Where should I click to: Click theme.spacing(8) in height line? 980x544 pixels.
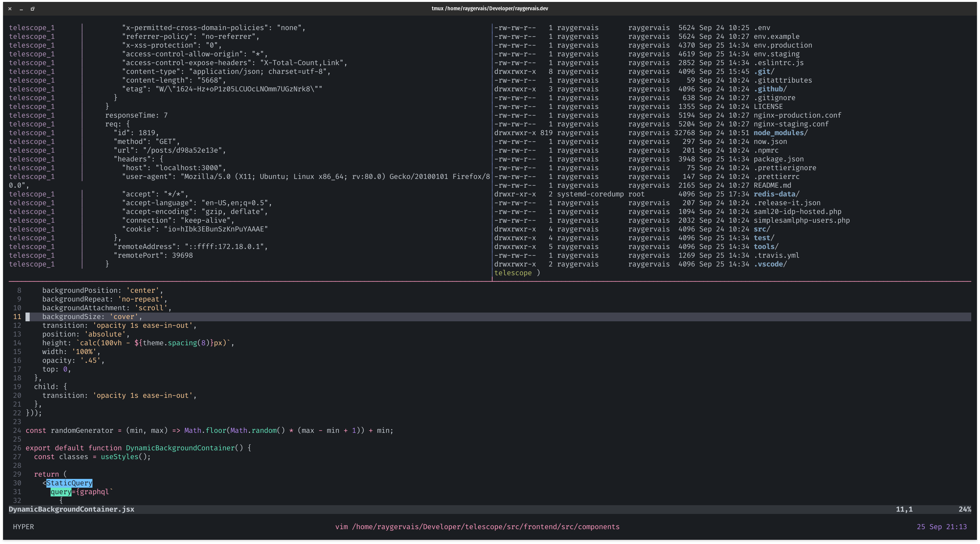click(x=176, y=343)
